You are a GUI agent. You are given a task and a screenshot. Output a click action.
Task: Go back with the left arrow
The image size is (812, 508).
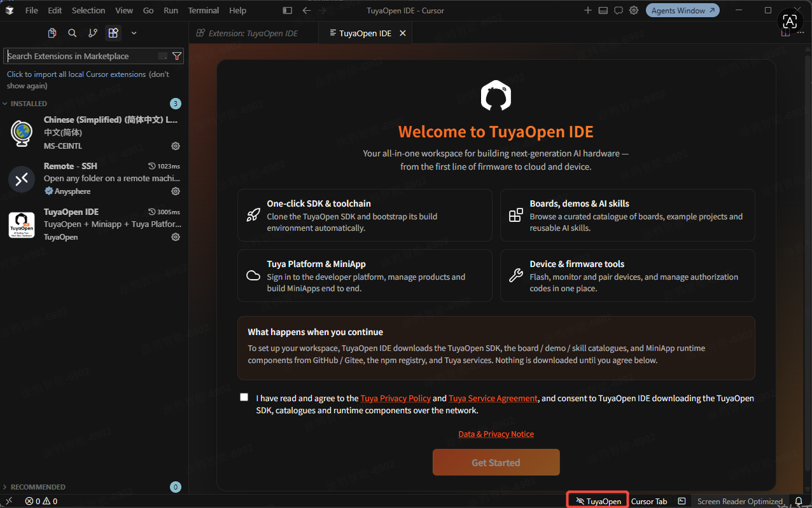[x=307, y=10]
